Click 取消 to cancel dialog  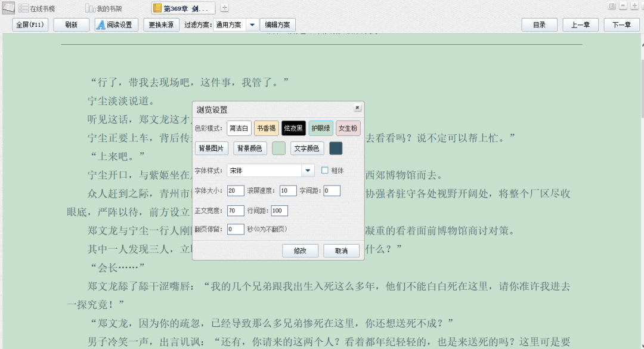pos(341,251)
